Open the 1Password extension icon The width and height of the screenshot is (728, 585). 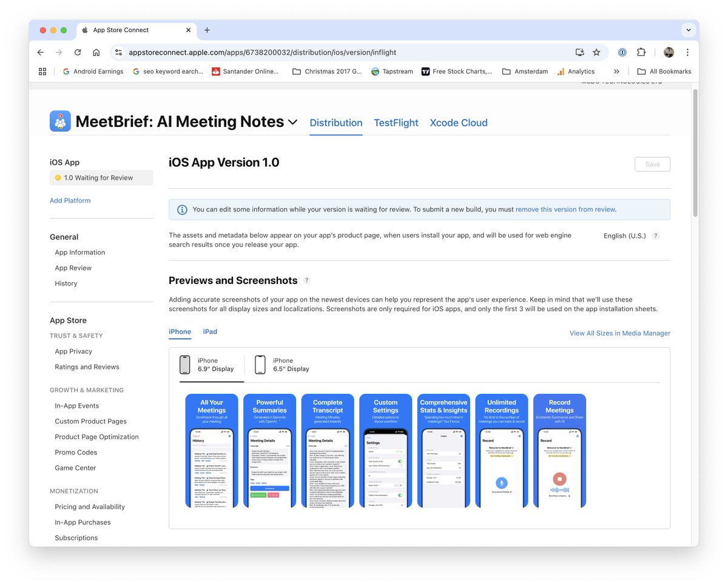click(622, 52)
